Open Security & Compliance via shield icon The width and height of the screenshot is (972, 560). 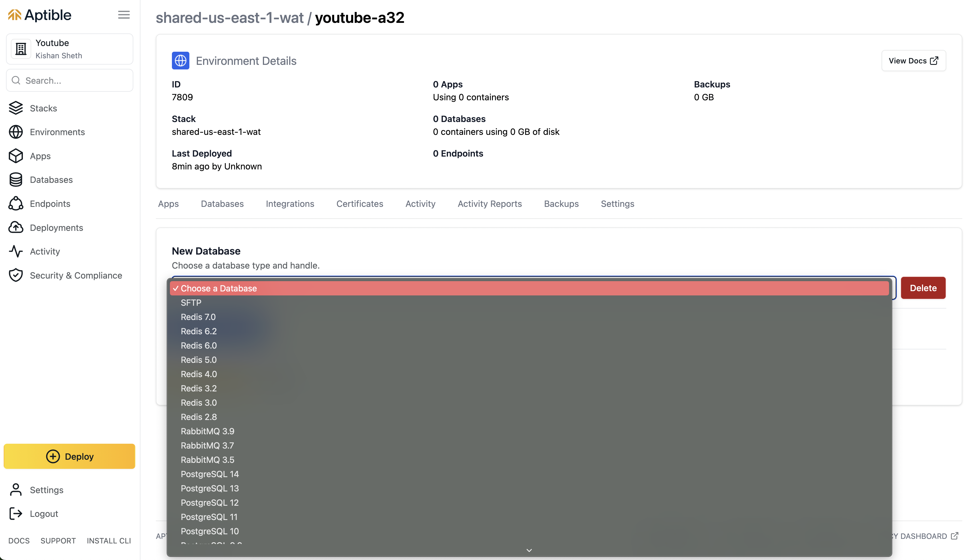(15, 275)
